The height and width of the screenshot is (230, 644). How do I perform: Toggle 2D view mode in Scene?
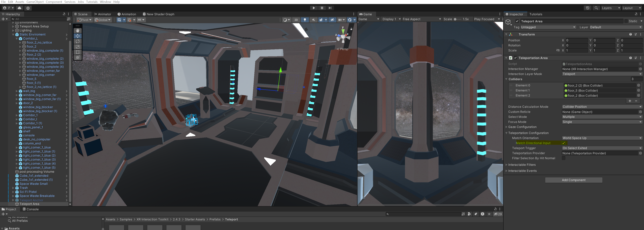point(296,20)
